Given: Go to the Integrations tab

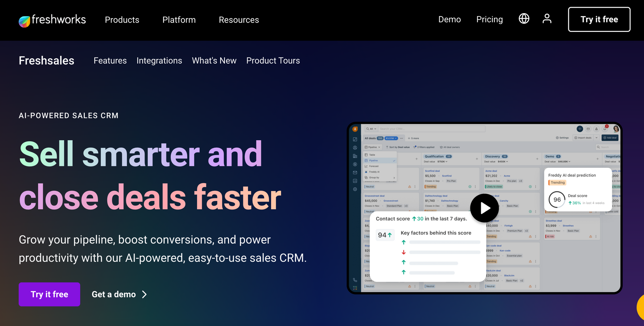Looking at the screenshot, I should click(x=159, y=61).
